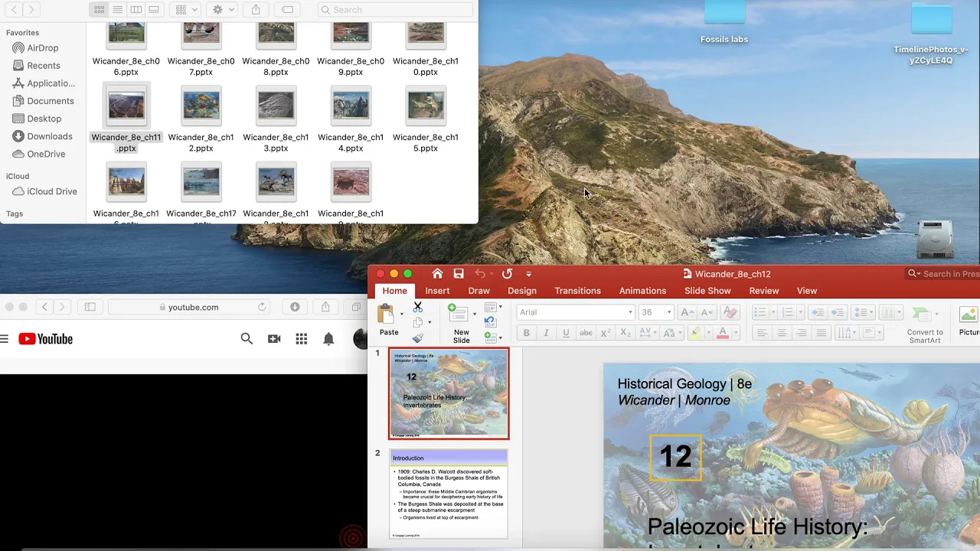Toggle Italic formatting
Image resolution: width=980 pixels, height=551 pixels.
point(546,333)
